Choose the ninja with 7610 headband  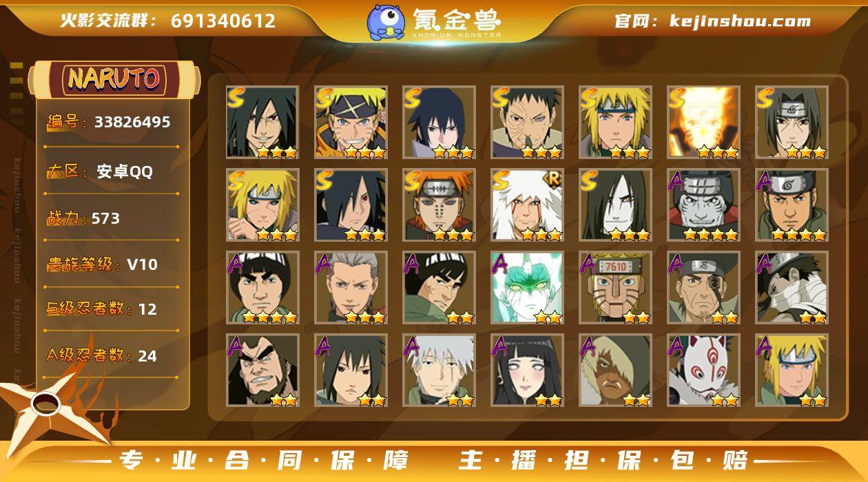615,287
